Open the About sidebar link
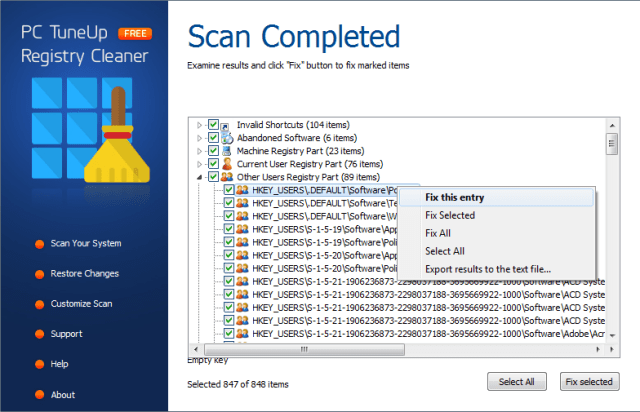Image resolution: width=640 pixels, height=412 pixels. [63, 395]
